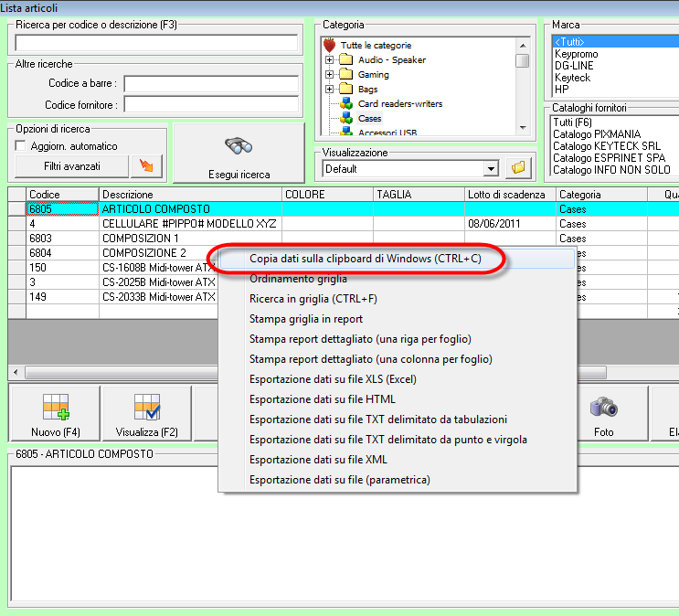679x616 pixels.
Task: Select Tutte le categorie tree item
Action: click(376, 45)
